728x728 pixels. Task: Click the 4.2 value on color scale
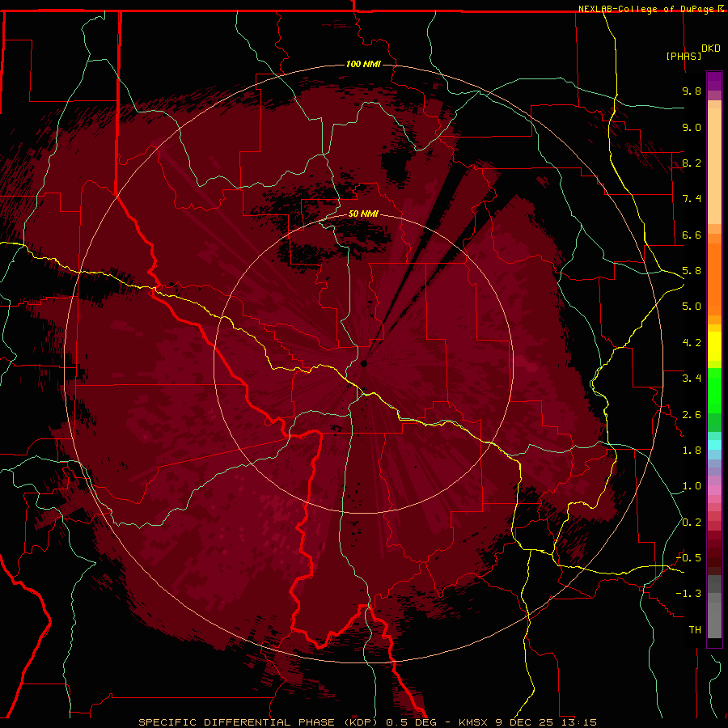(x=692, y=343)
